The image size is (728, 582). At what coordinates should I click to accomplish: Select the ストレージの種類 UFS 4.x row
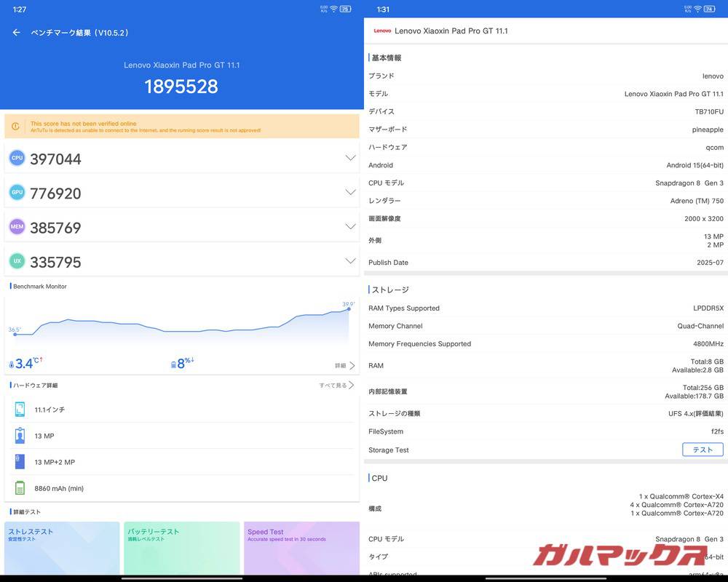[545, 413]
